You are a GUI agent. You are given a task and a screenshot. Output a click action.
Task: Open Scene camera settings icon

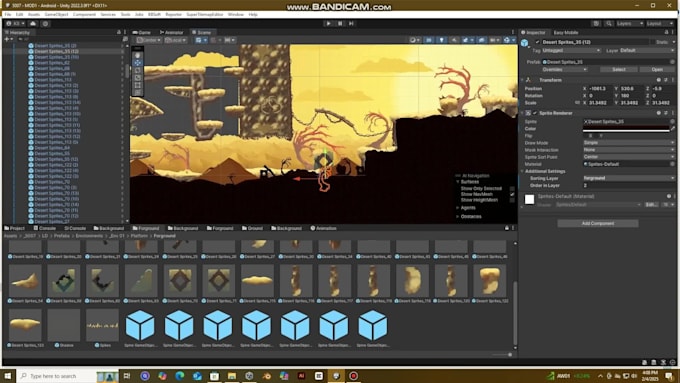click(494, 40)
